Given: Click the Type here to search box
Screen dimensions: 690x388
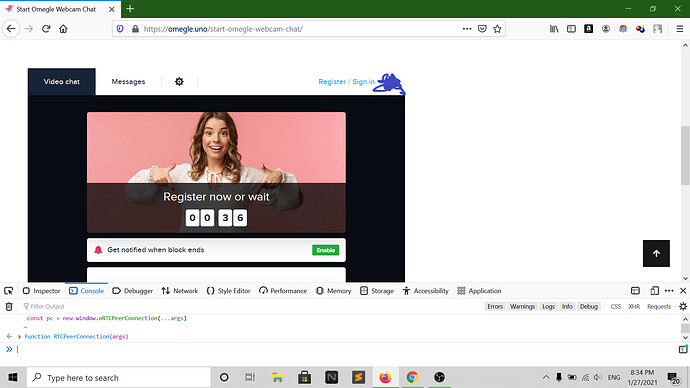Looking at the screenshot, I should pyautogui.click(x=119, y=377).
